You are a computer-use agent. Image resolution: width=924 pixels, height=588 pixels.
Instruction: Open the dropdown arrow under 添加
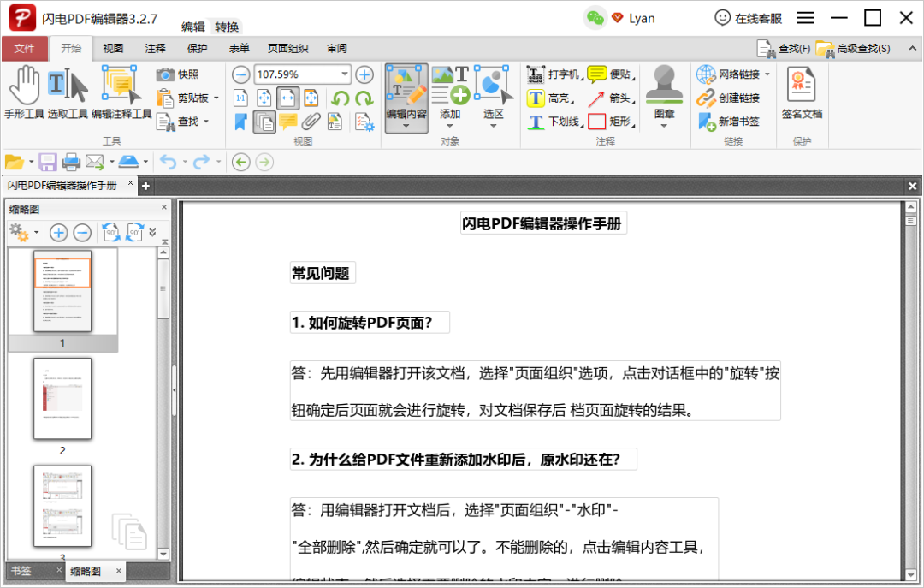point(450,126)
